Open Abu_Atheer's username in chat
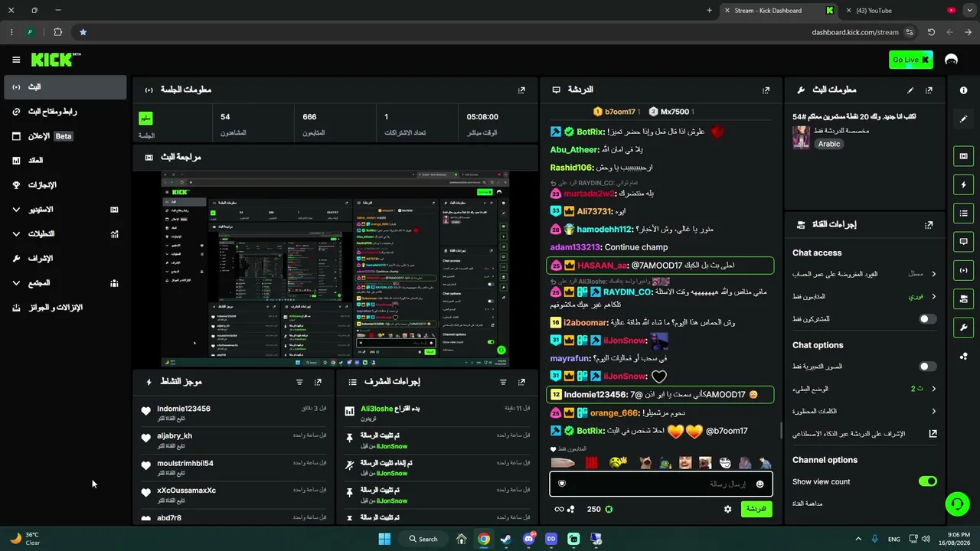 [573, 150]
